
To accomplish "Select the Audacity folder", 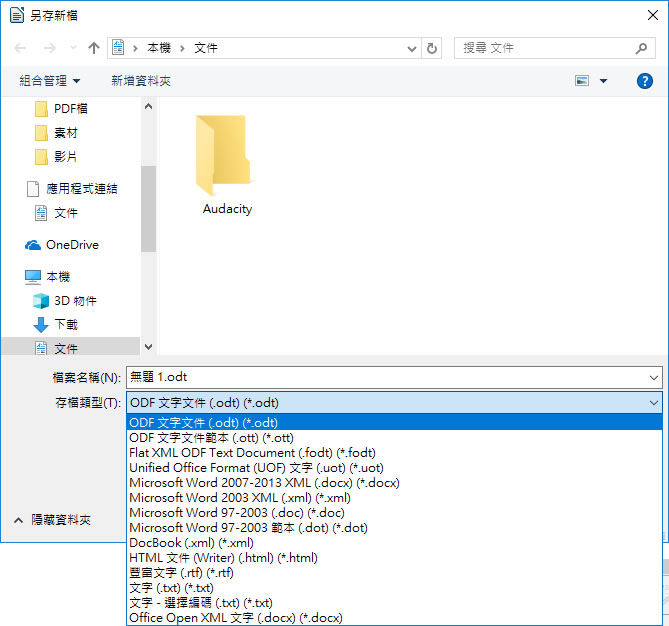I will [227, 165].
